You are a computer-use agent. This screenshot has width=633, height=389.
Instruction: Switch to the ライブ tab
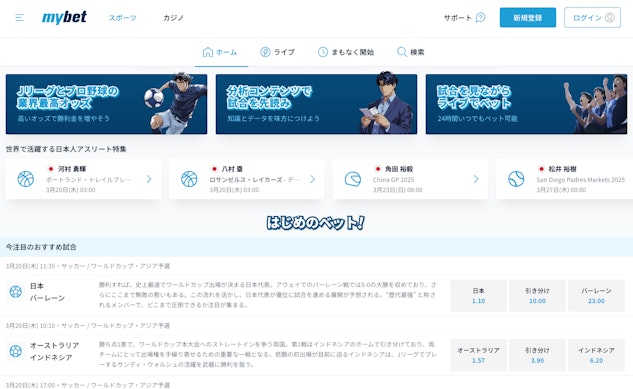pyautogui.click(x=277, y=52)
